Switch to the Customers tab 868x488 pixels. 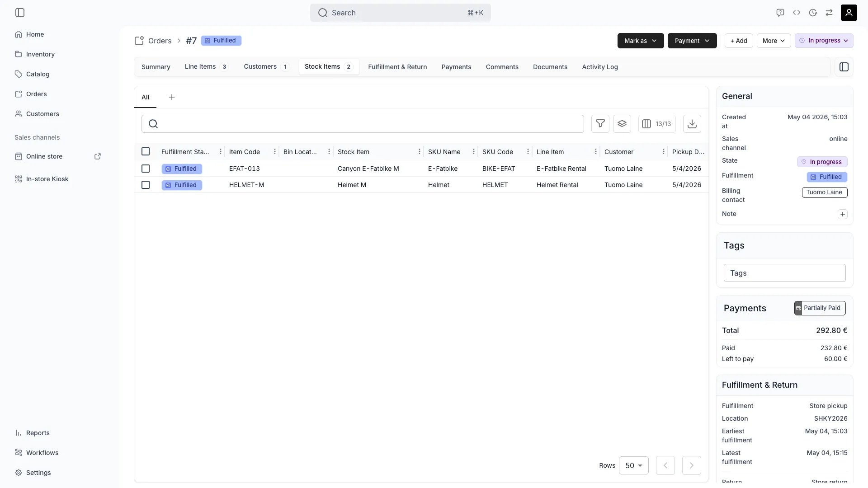(x=267, y=67)
